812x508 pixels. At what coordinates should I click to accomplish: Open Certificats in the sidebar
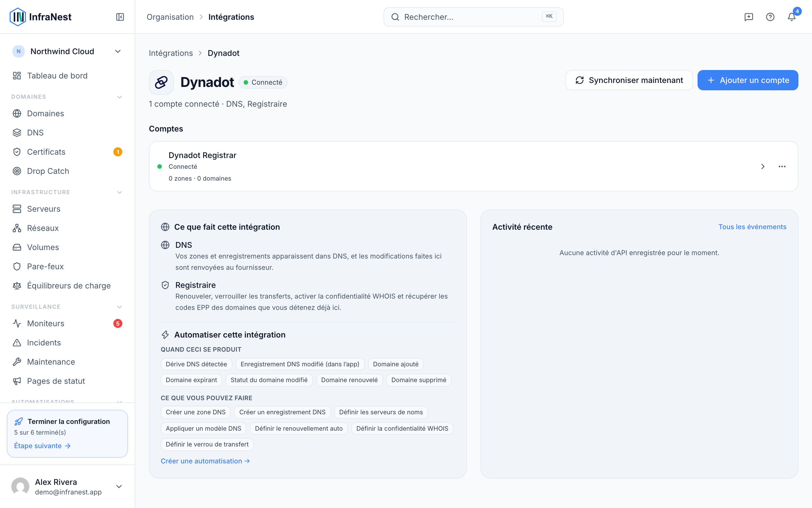[67, 152]
